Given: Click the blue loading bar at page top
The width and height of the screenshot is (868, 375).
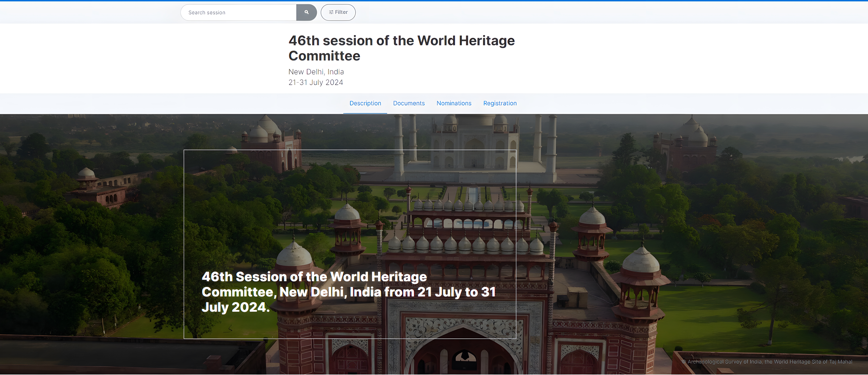Looking at the screenshot, I should coord(434,1).
